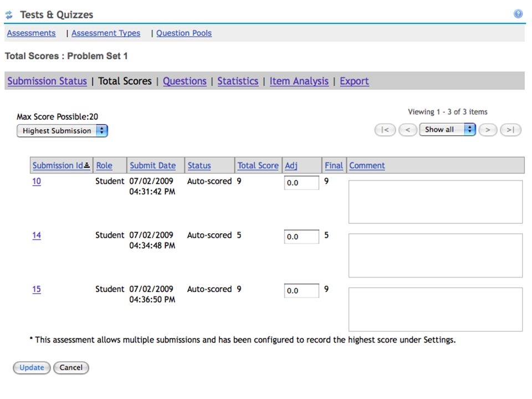Switch to the Questions tab
Screen dimensions: 532x399
185,81
